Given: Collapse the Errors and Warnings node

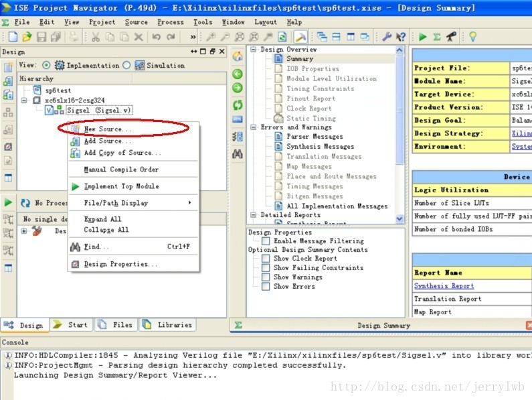Looking at the screenshot, I should click(253, 127).
